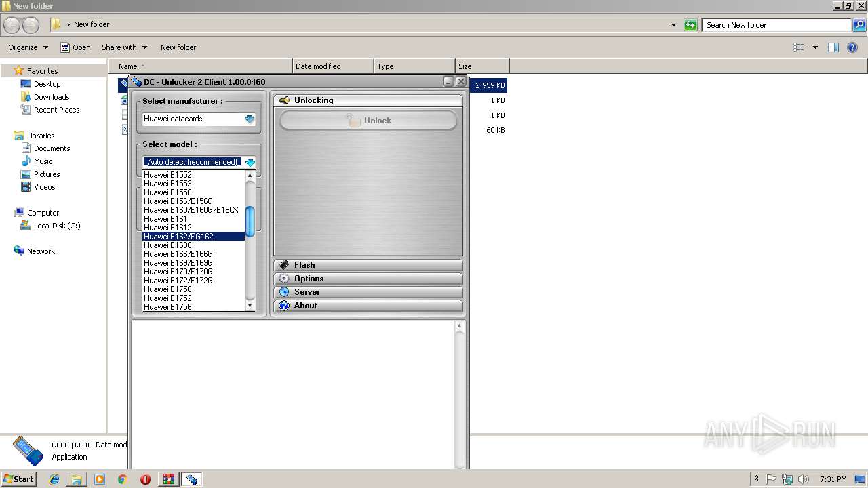Expand the Server section

(x=368, y=292)
